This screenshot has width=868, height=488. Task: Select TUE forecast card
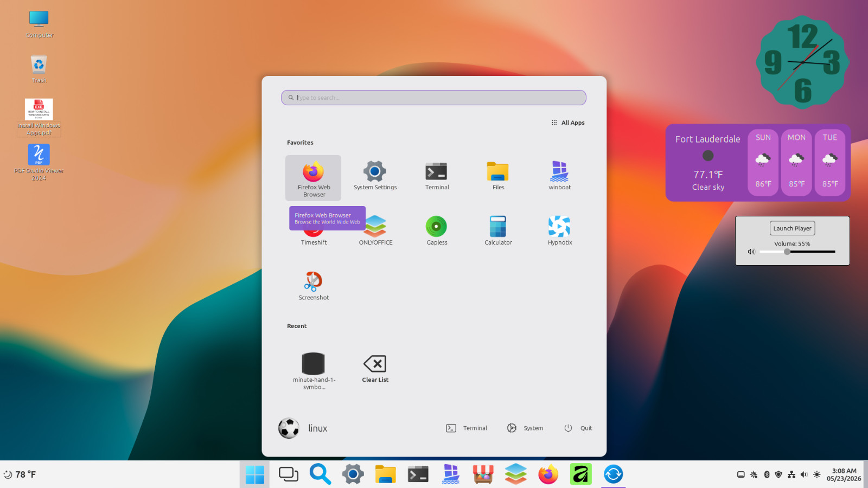(x=829, y=162)
